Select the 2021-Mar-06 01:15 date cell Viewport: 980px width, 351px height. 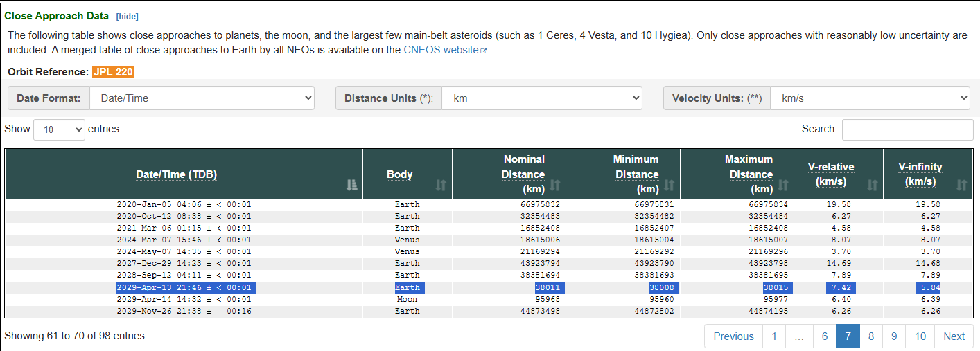click(x=184, y=228)
